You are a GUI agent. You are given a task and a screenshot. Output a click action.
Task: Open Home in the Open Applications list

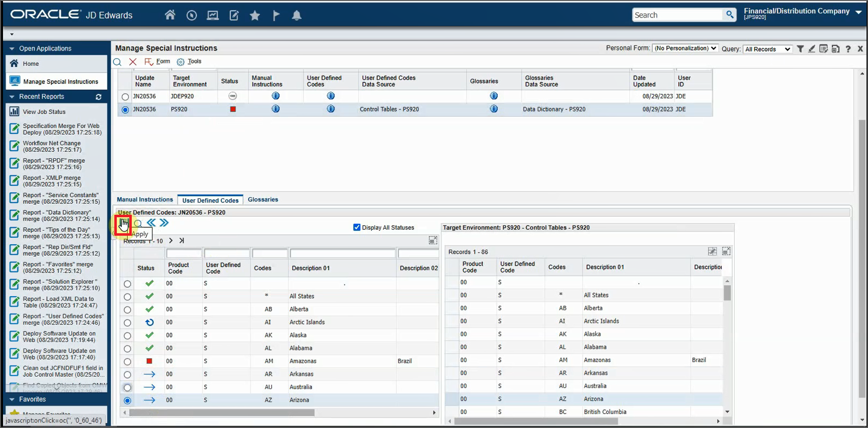pos(56,63)
